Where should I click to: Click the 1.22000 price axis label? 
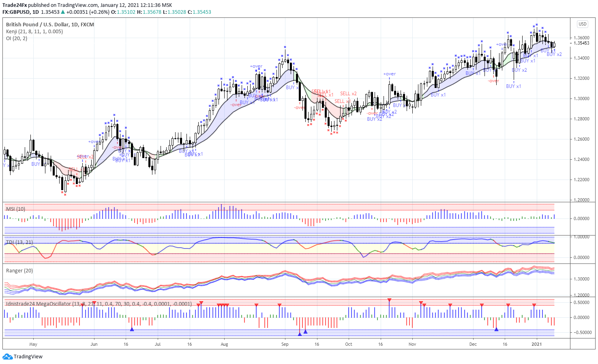pos(581,180)
